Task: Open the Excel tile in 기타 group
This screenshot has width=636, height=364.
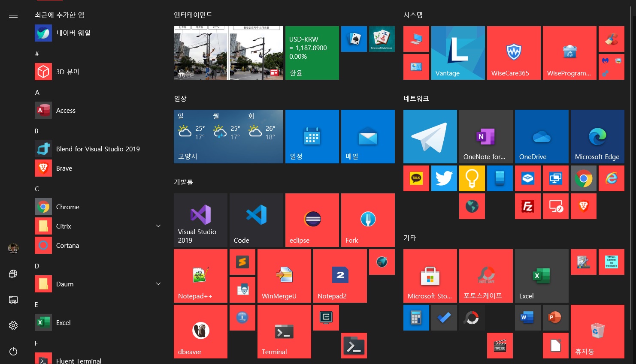Action: [542, 276]
